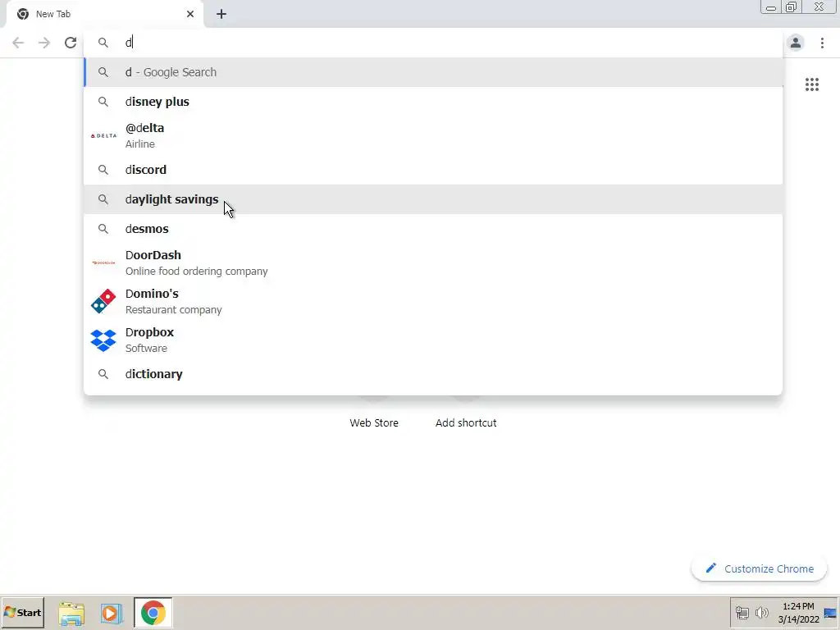Click the Customize Chrome button

(x=759, y=568)
